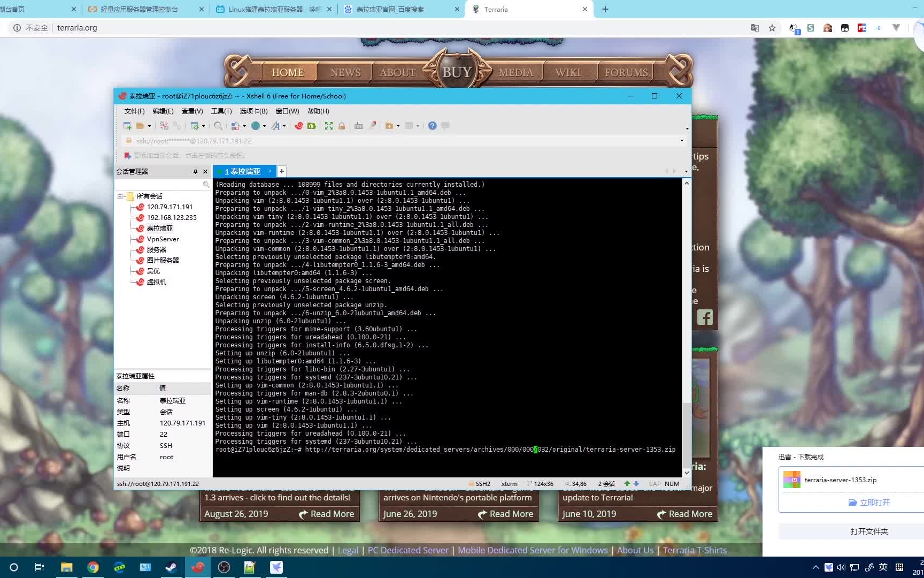Pin the session manager panel

195,172
